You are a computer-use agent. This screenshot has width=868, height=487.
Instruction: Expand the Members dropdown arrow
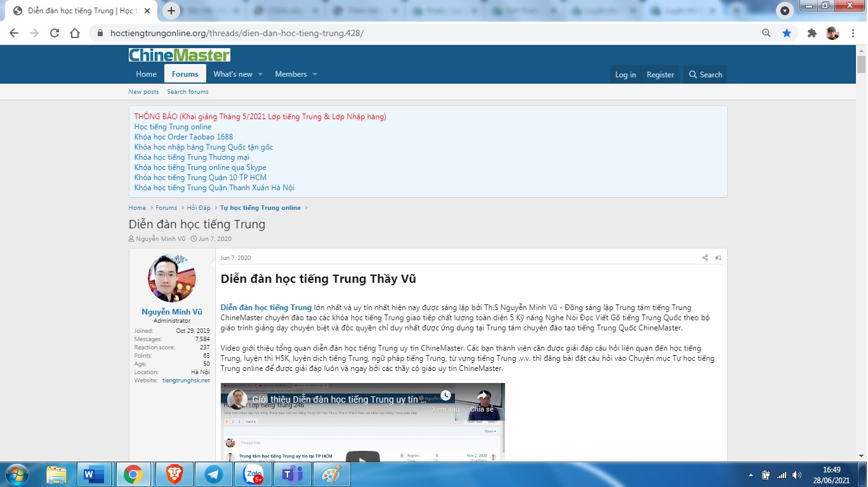point(315,74)
